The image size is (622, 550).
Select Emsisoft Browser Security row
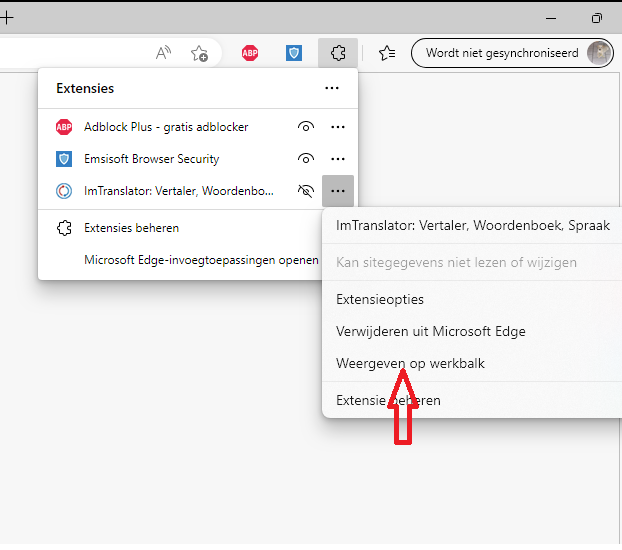(198, 159)
